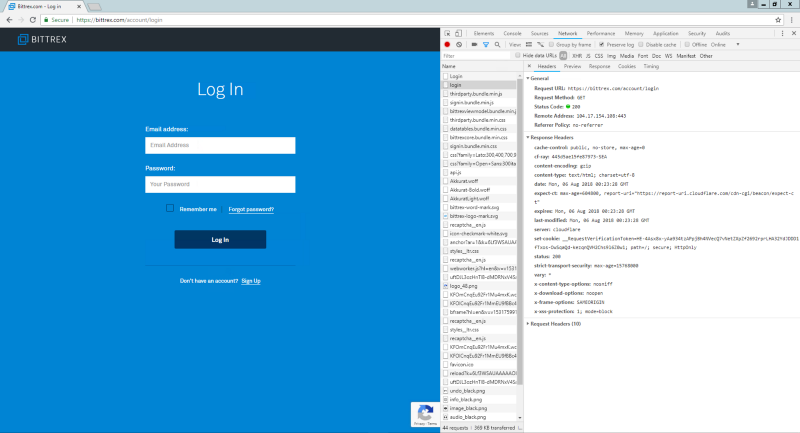This screenshot has width=800, height=433.
Task: Close the DevTools panel
Action: click(794, 34)
